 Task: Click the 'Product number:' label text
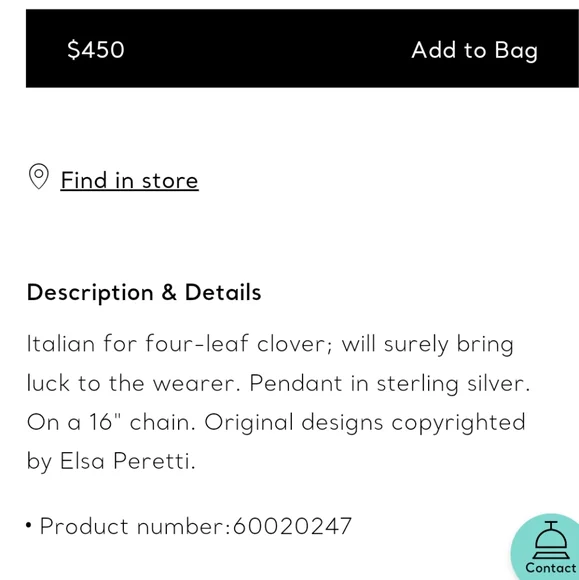point(135,526)
